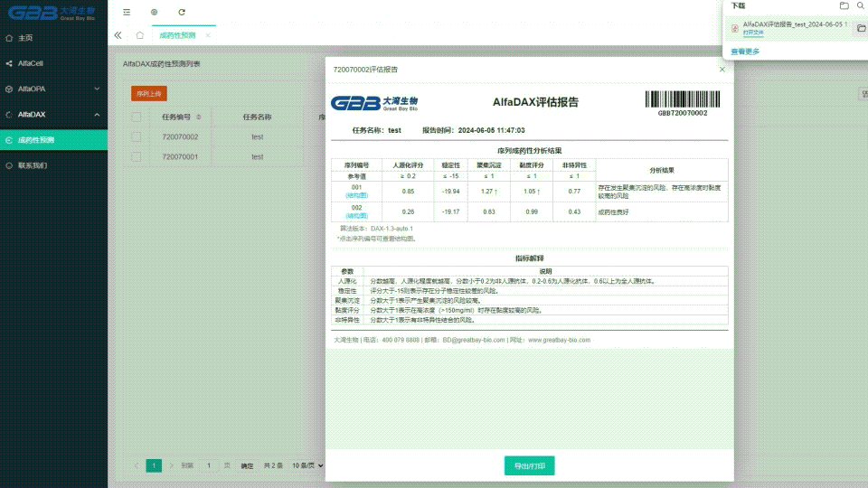Click the 共 2 条 total count text
The image size is (868, 488).
pos(273,466)
